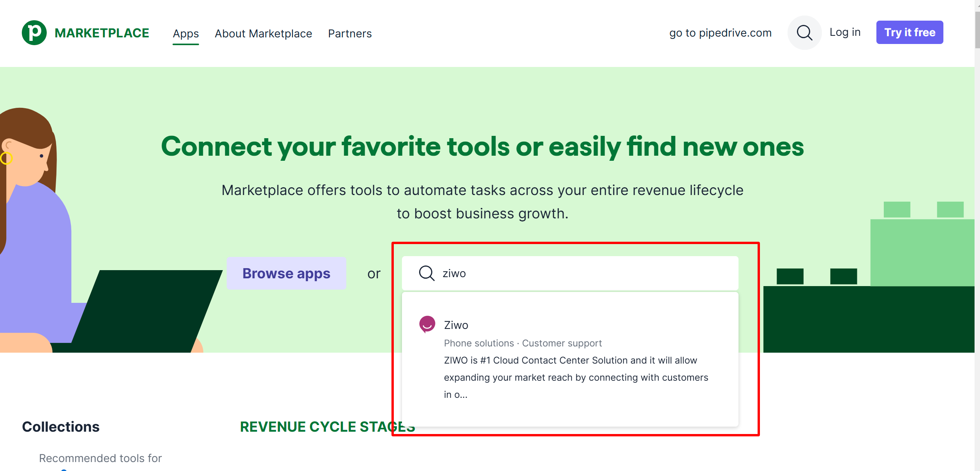Click 'Phone solutions · Customer support' category text
This screenshot has height=471, width=980.
523,343
